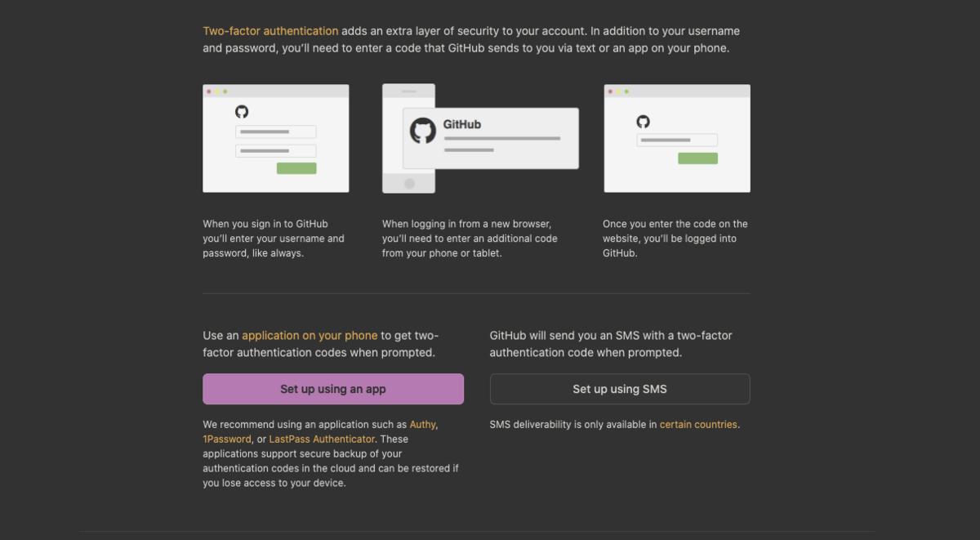Open the LastPass Authenticator link
The image size is (980, 540).
pos(322,439)
